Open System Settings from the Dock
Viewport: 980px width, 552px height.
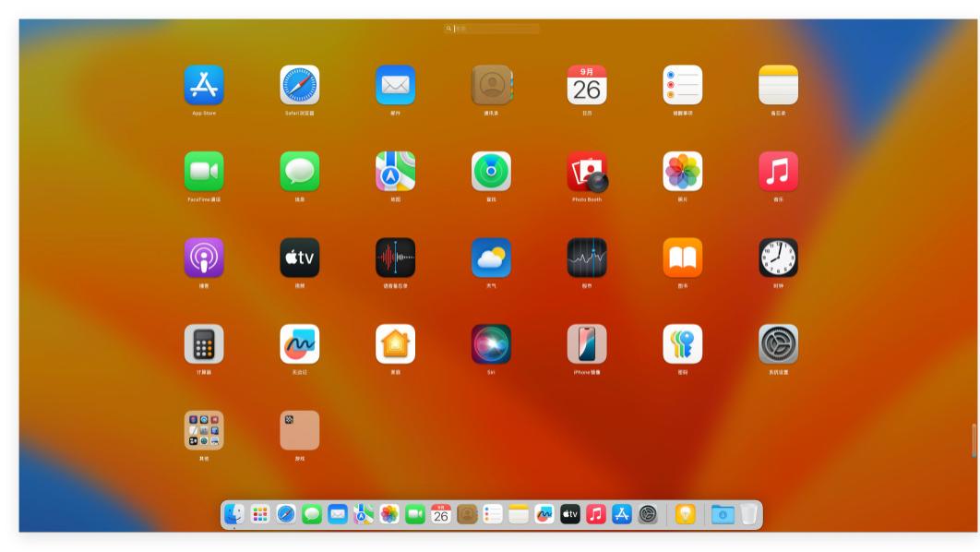[x=648, y=514]
